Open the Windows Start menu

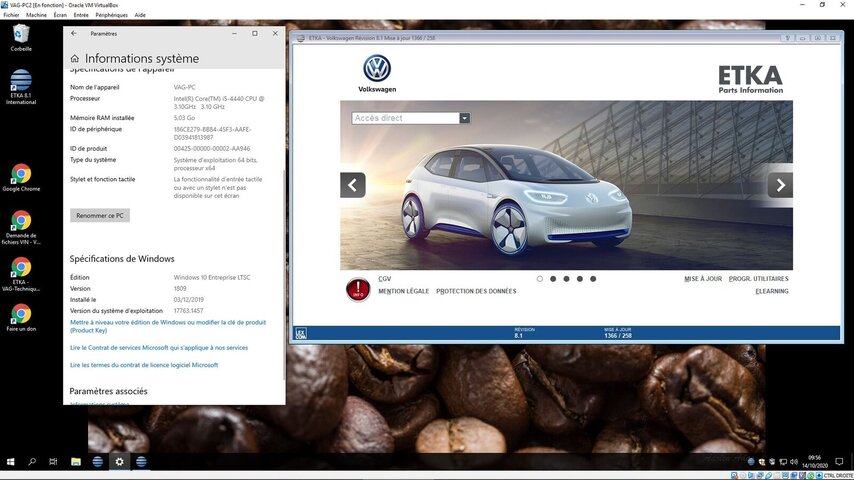click(10, 461)
